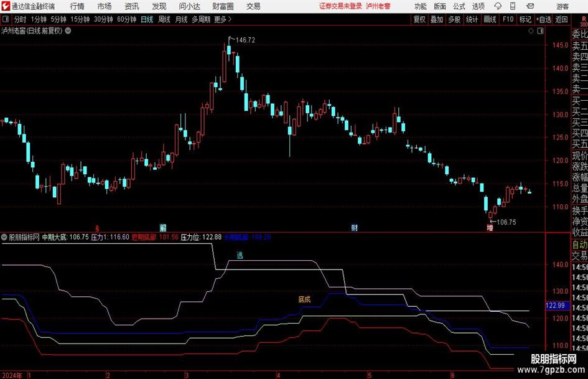This screenshot has height=379, width=588.
Task: Click the 统计 statistics button
Action: (472, 19)
